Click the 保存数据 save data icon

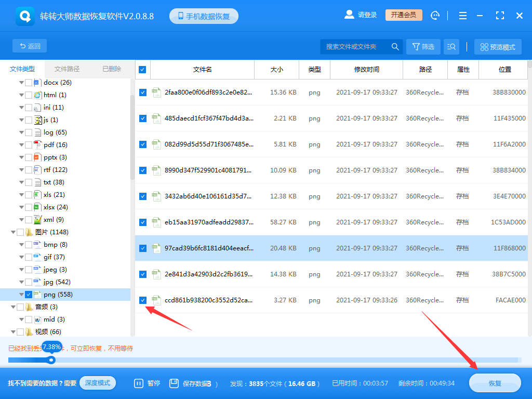click(x=174, y=383)
